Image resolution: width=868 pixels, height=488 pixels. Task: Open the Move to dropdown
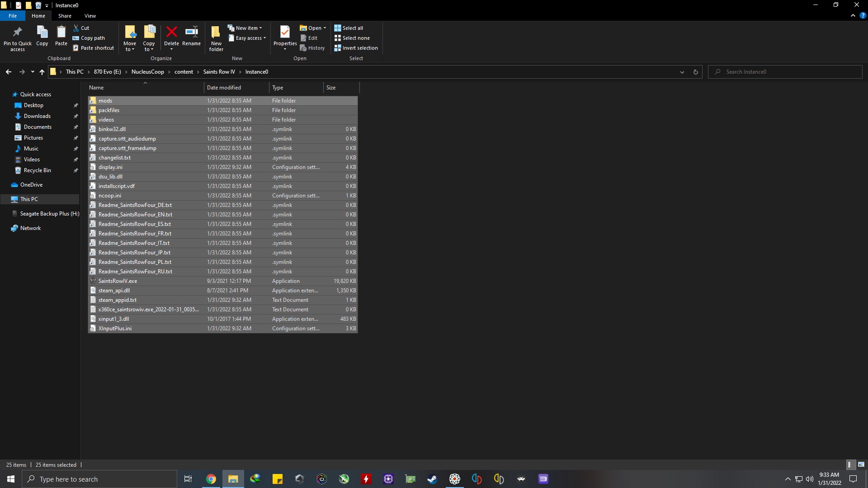130,38
